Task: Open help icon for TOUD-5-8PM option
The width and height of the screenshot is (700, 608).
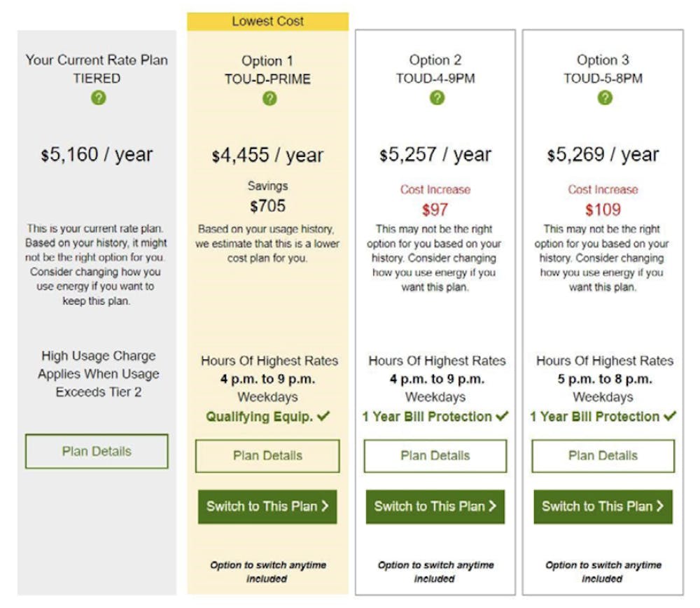Action: tap(605, 97)
